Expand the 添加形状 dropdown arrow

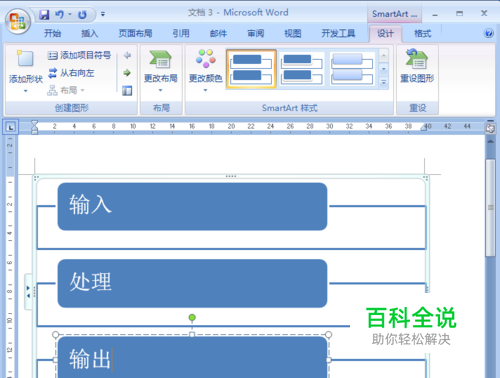(x=26, y=91)
